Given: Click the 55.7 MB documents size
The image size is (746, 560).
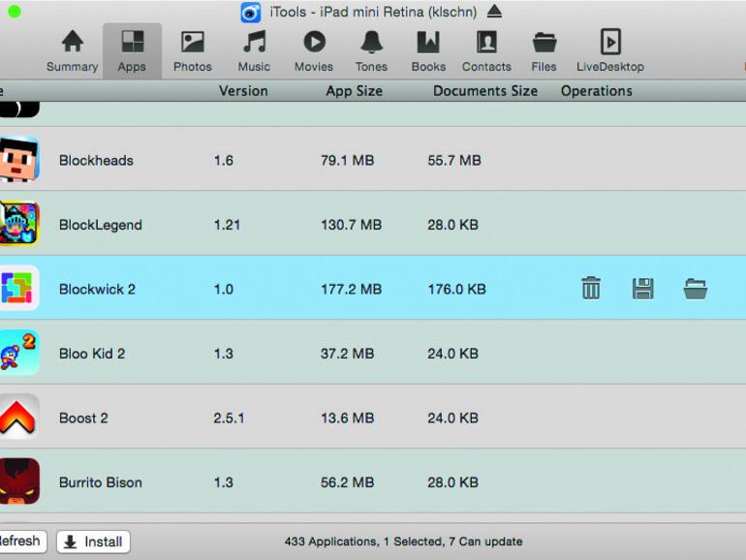Looking at the screenshot, I should 454,161.
